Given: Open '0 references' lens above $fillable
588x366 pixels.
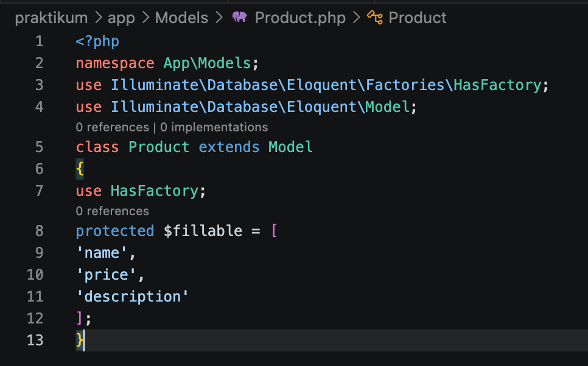Looking at the screenshot, I should tap(112, 212).
